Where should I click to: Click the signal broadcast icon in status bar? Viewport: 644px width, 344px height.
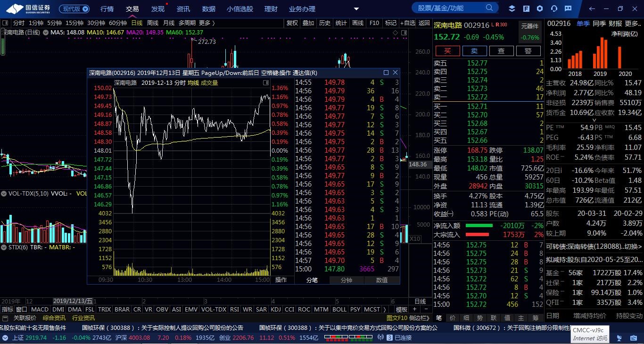380,337
